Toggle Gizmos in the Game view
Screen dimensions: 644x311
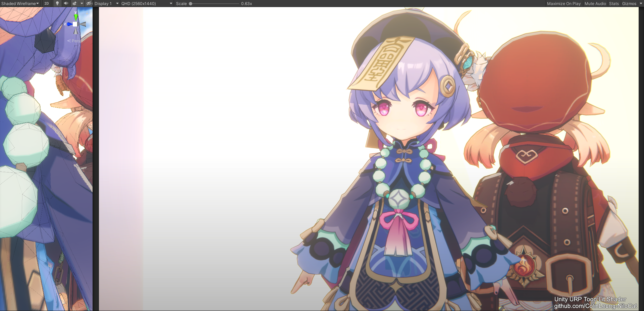629,3
